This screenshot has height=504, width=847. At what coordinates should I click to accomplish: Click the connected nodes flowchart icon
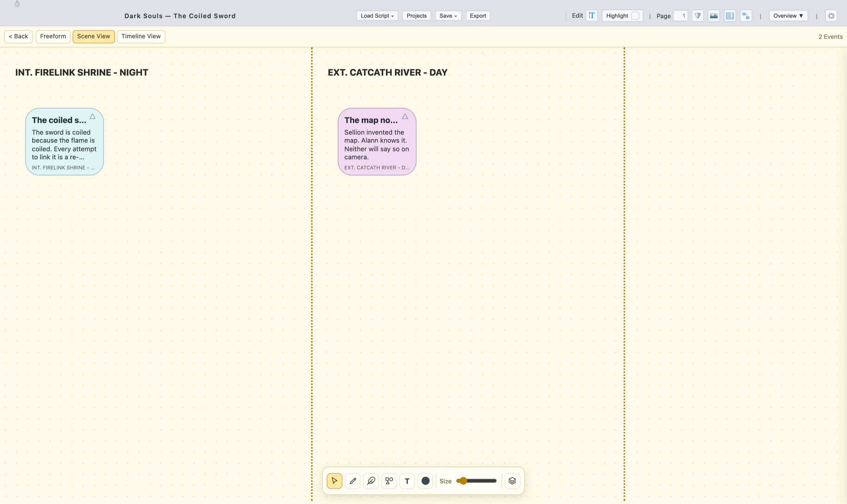coord(746,16)
